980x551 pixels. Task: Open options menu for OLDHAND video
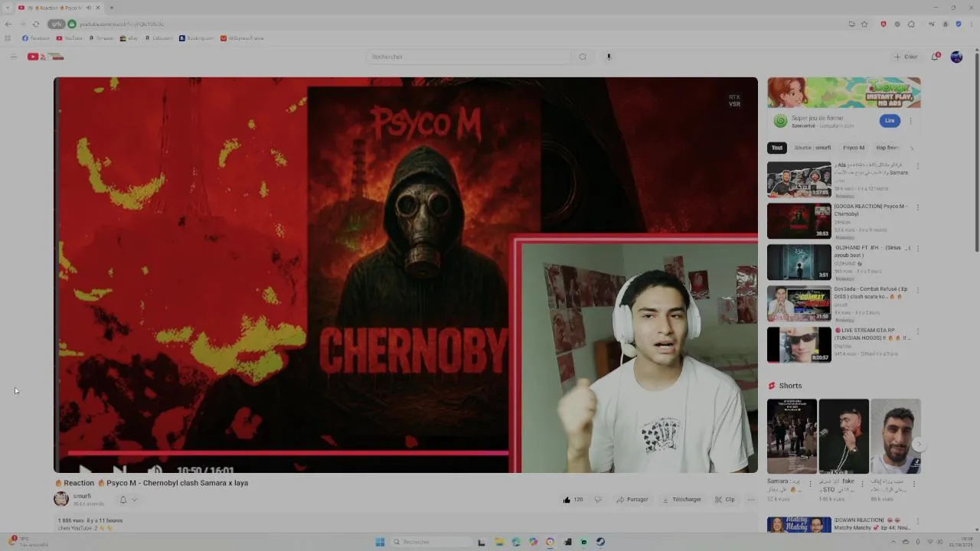917,249
